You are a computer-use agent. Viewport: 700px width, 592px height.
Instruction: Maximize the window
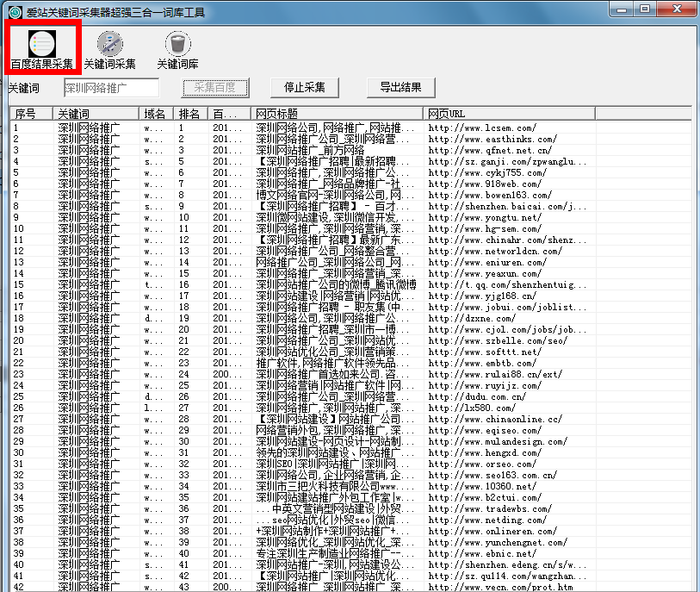[x=645, y=9]
